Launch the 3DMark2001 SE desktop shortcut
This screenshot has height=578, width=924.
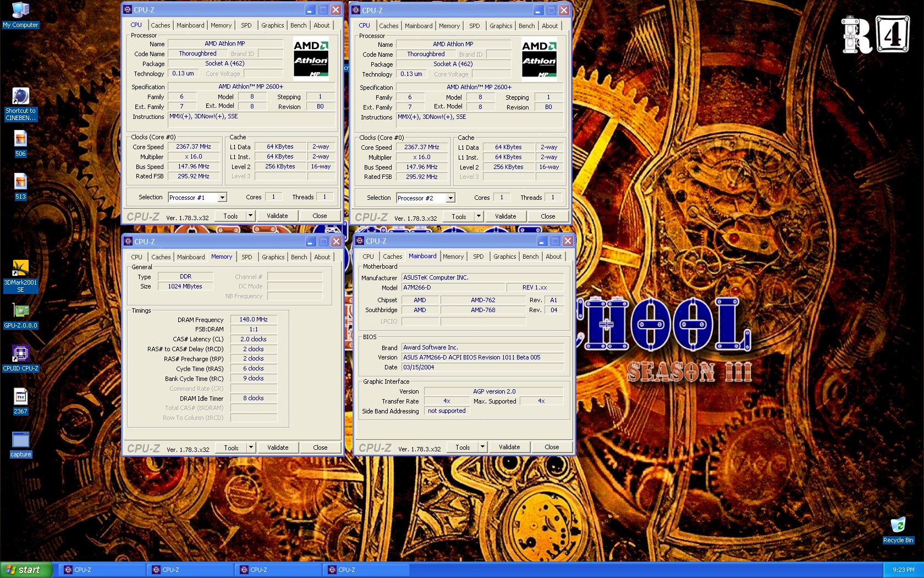coord(20,276)
